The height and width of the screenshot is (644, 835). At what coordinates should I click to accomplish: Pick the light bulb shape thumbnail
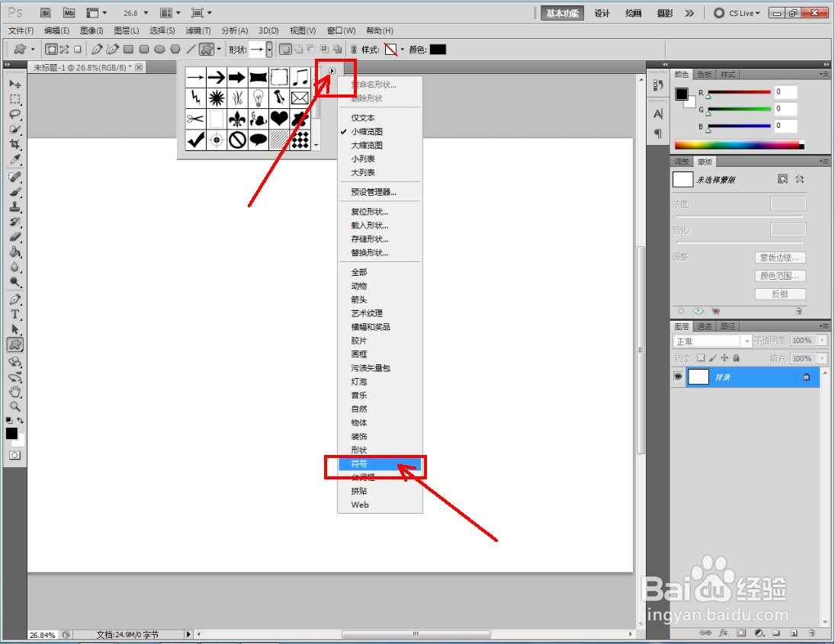tap(259, 98)
